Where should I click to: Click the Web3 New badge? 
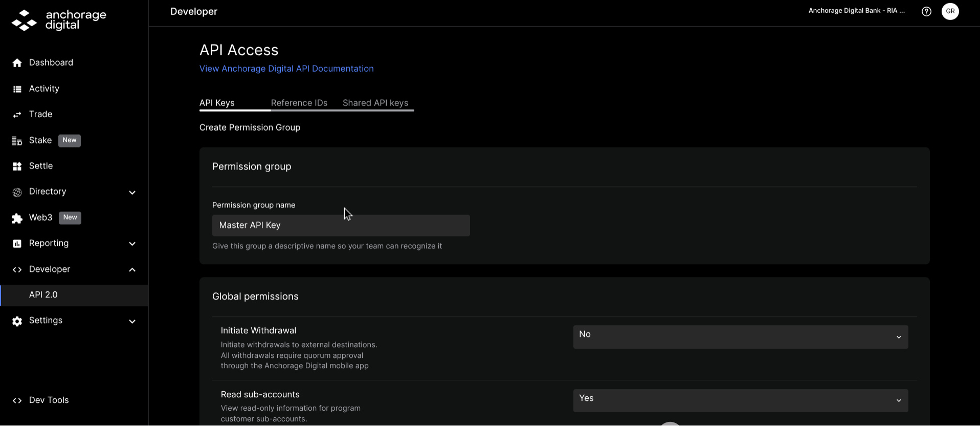[x=70, y=218]
